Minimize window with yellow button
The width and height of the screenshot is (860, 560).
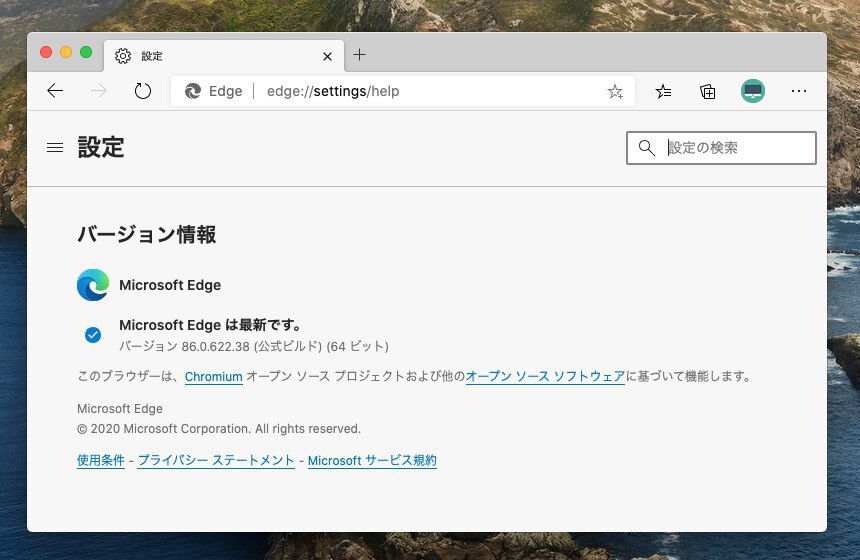tap(66, 52)
